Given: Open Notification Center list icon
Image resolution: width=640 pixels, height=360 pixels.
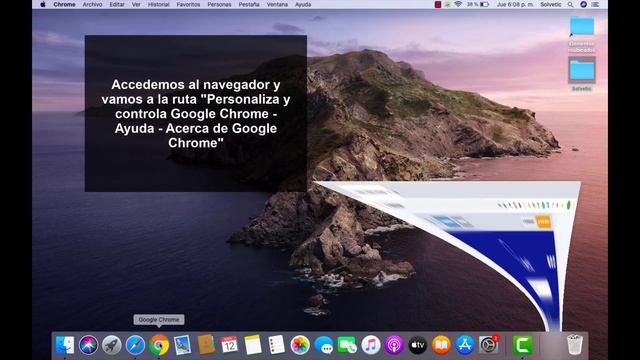Looking at the screenshot, I should click(x=596, y=4).
